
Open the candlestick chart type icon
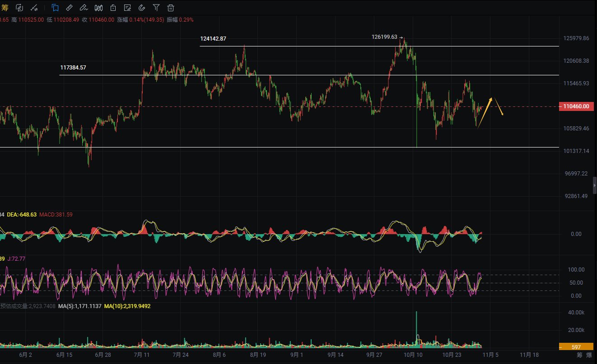[98, 7]
